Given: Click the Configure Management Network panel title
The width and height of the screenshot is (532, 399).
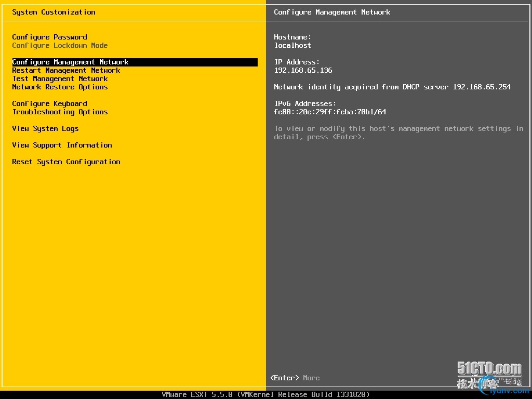Looking at the screenshot, I should [332, 12].
